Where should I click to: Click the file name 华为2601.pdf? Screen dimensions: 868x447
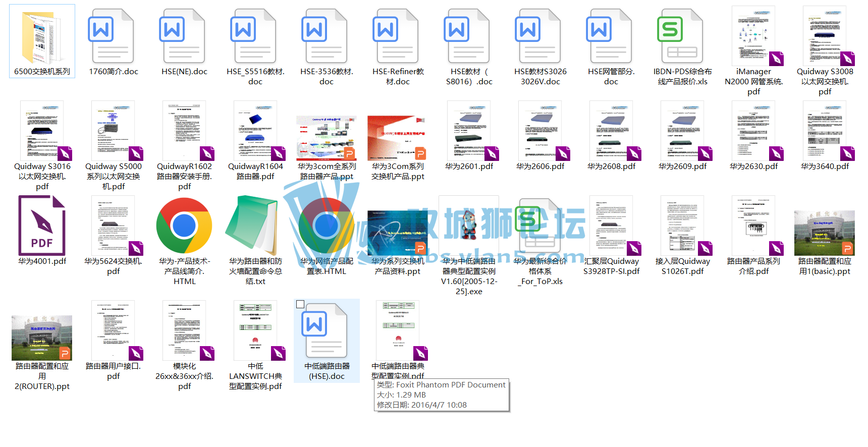coord(469,166)
